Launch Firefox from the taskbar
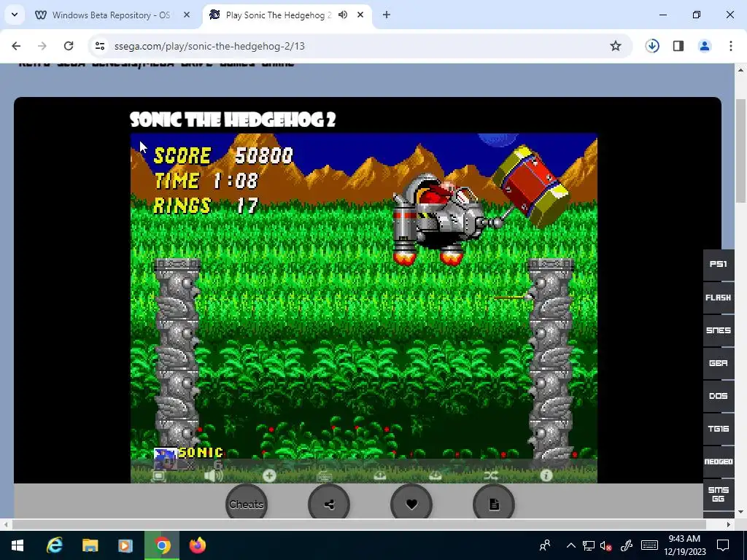 click(x=198, y=545)
